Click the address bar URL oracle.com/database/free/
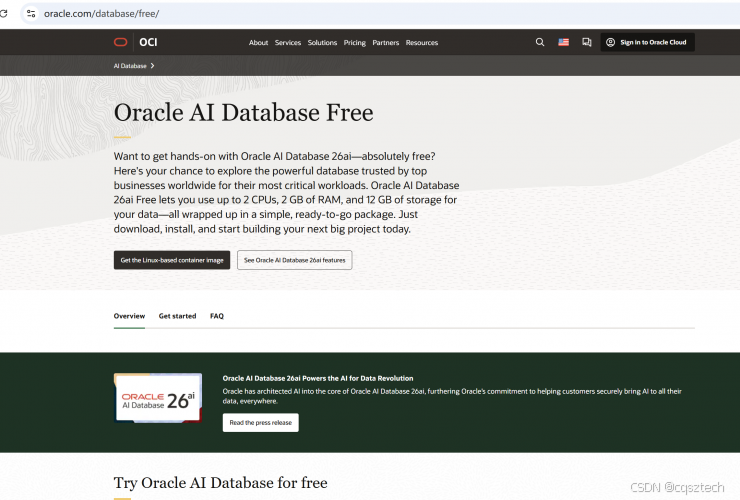This screenshot has height=500, width=740. click(101, 14)
